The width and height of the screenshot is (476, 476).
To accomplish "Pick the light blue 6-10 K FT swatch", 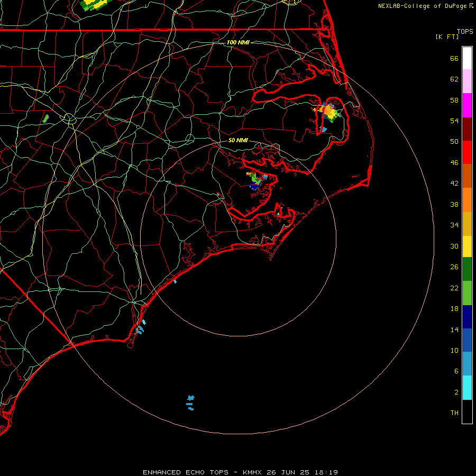I will point(467,364).
